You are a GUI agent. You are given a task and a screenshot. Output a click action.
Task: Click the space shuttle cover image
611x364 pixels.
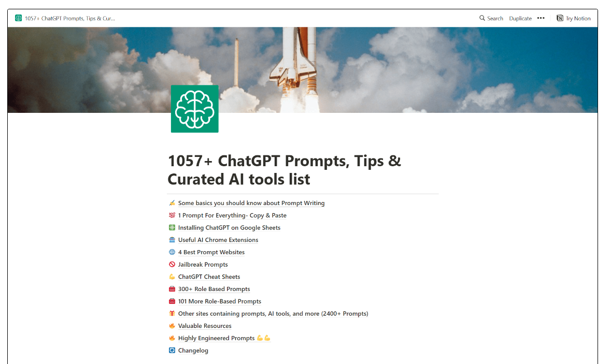coord(302,70)
